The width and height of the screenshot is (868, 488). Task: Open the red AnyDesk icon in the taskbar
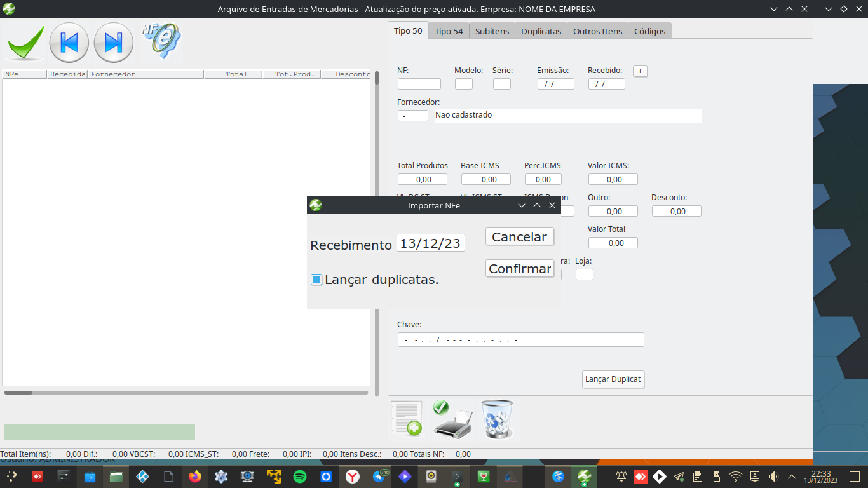point(37,476)
